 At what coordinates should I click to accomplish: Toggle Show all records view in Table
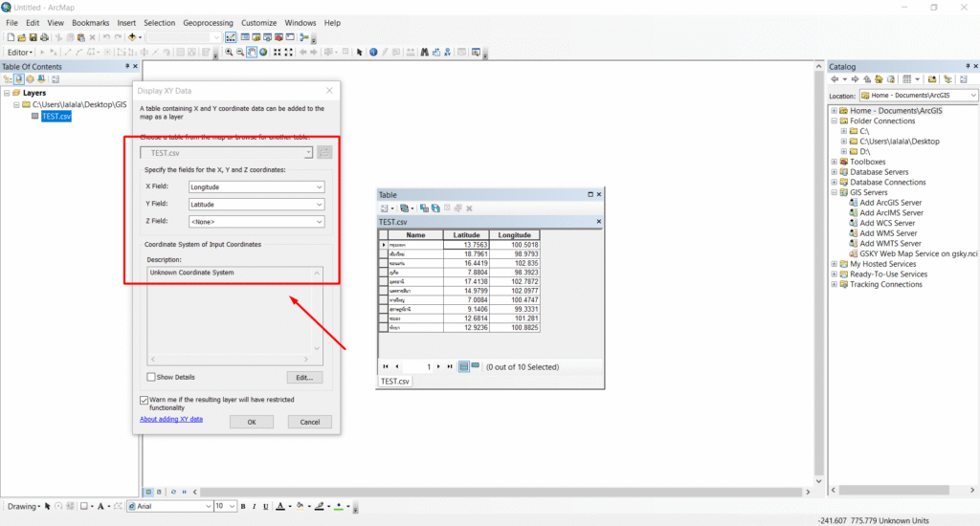pyautogui.click(x=464, y=366)
